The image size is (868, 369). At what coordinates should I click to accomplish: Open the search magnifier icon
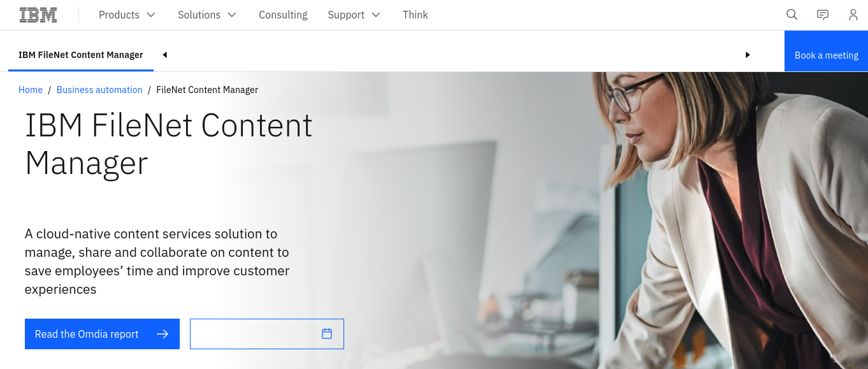pos(792,15)
